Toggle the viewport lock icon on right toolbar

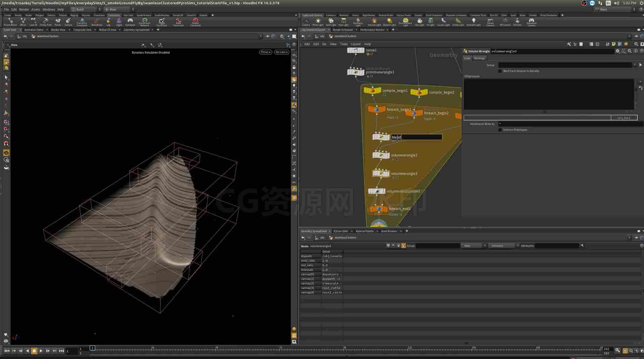click(294, 67)
